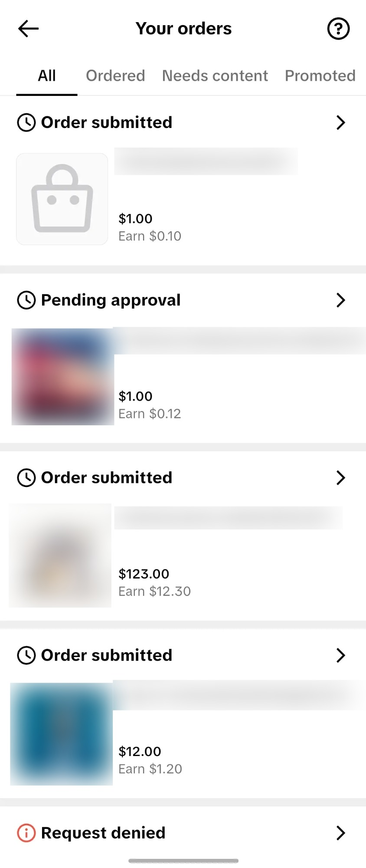The width and height of the screenshot is (366, 868).
Task: Tap the back arrow icon
Action: pyautogui.click(x=29, y=29)
